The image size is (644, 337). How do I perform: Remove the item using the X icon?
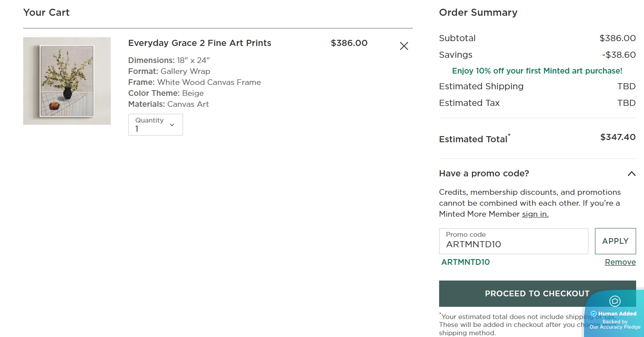tap(404, 46)
